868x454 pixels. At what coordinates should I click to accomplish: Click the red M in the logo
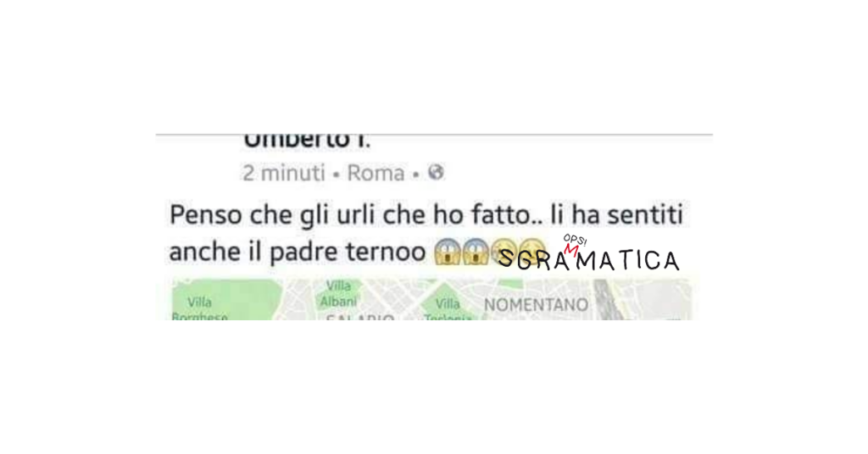pos(571,251)
